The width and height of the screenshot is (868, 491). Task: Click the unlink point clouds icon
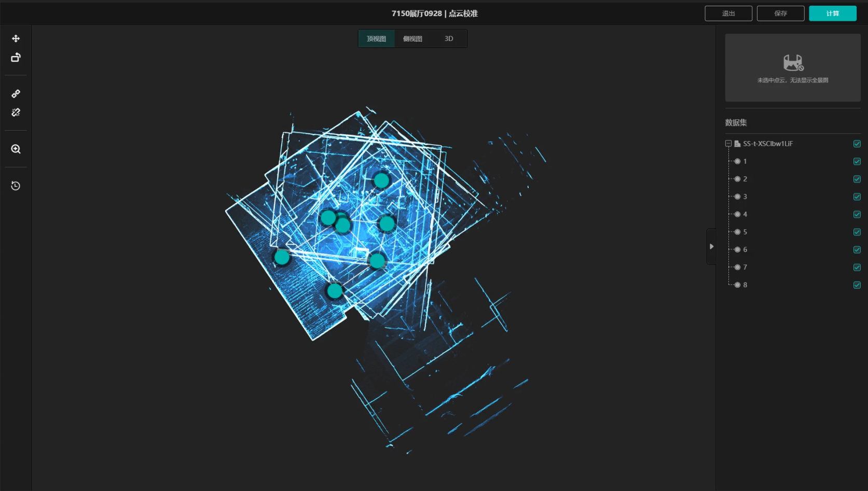tap(16, 113)
